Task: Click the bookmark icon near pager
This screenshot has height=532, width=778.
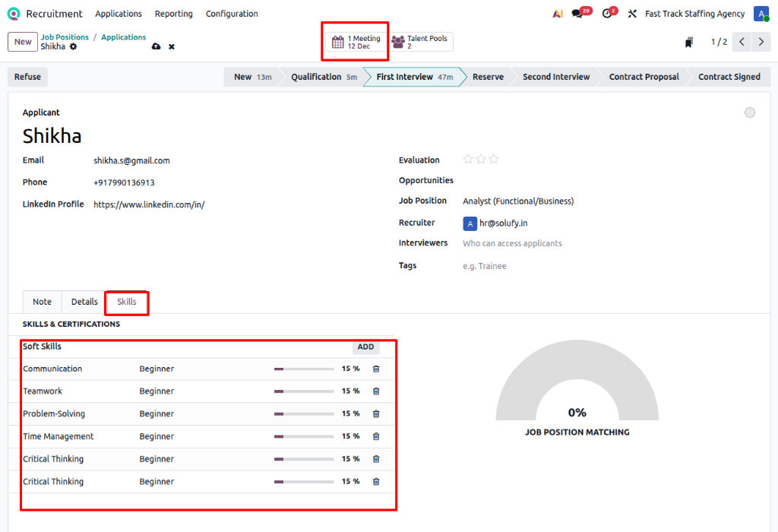Action: (x=689, y=43)
